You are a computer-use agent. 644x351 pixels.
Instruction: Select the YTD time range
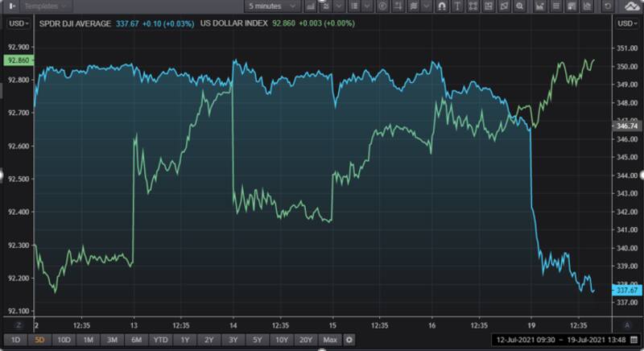[x=161, y=340]
